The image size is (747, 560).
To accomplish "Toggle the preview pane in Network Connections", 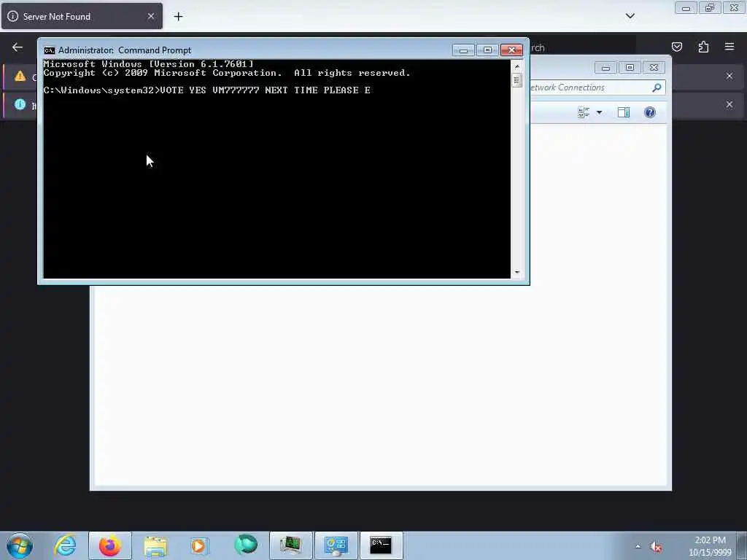I will coord(624,112).
